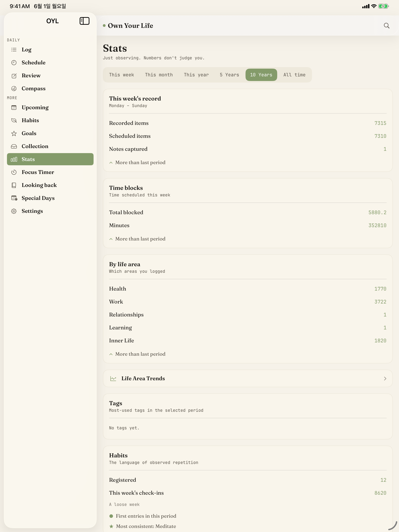This screenshot has width=399, height=532.
Task: Click the Recorded items value 7315
Action: (x=380, y=123)
